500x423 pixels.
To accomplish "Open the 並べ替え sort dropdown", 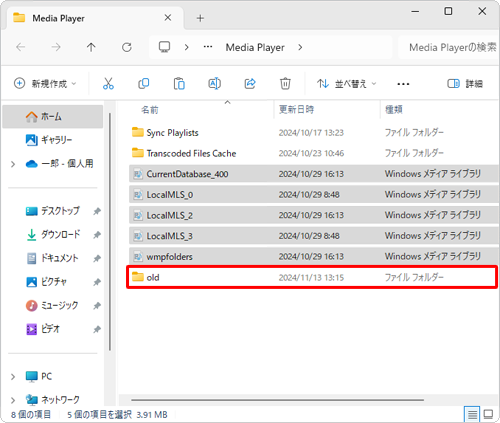I will [347, 84].
